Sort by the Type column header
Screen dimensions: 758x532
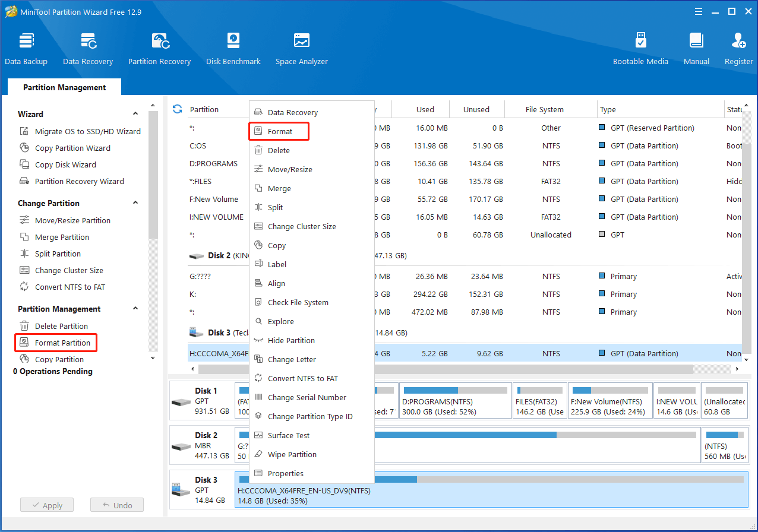click(x=659, y=109)
